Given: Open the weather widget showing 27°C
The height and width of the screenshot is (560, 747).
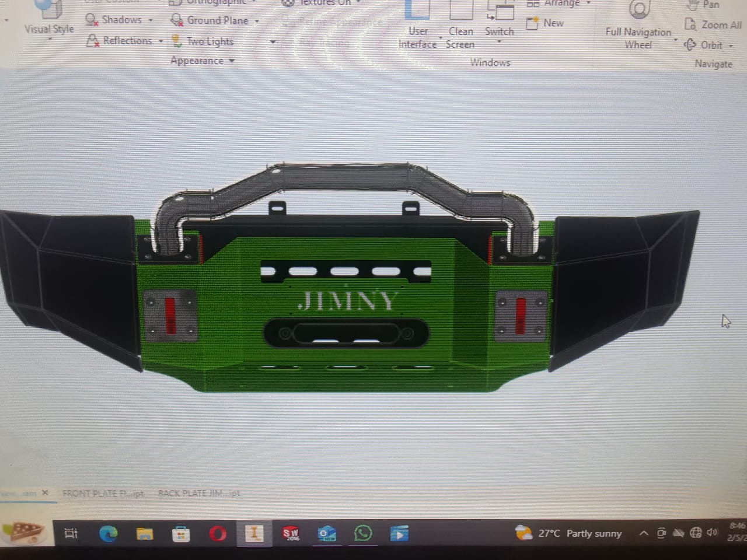Looking at the screenshot, I should [568, 533].
